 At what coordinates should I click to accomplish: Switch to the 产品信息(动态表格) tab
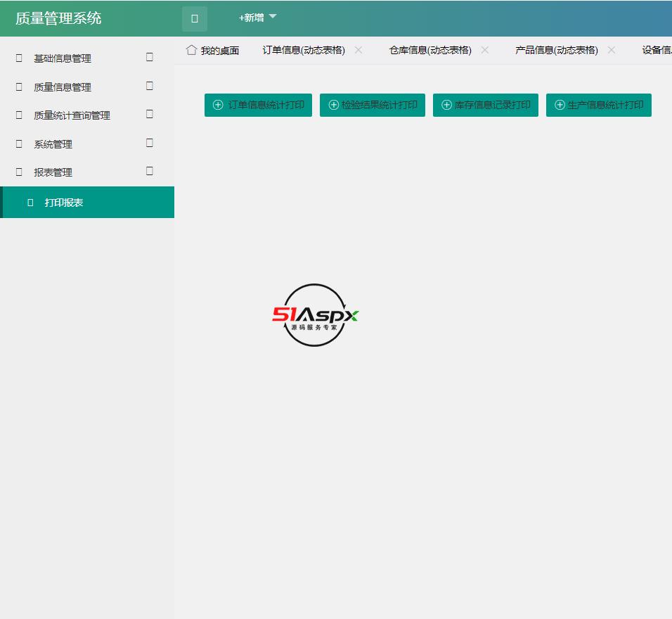pyautogui.click(x=556, y=50)
